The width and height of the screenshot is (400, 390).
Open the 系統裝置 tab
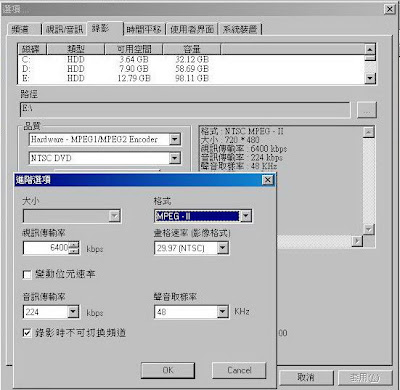[x=240, y=29]
